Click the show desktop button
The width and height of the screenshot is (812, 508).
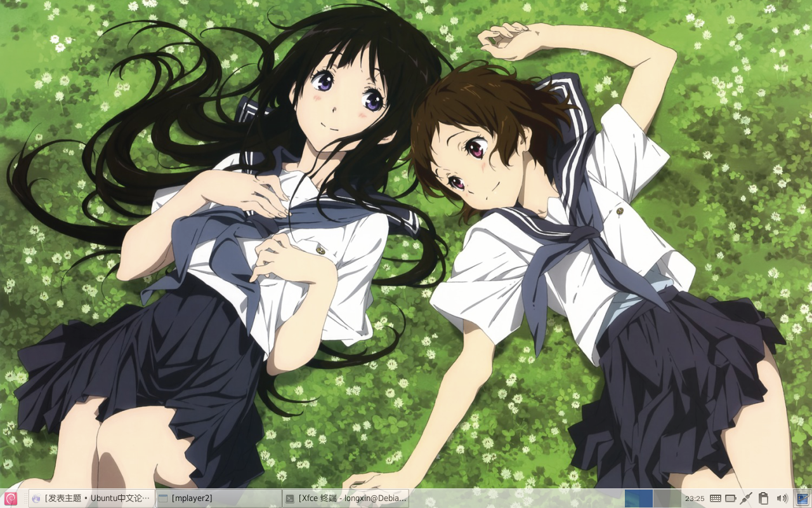(802, 498)
